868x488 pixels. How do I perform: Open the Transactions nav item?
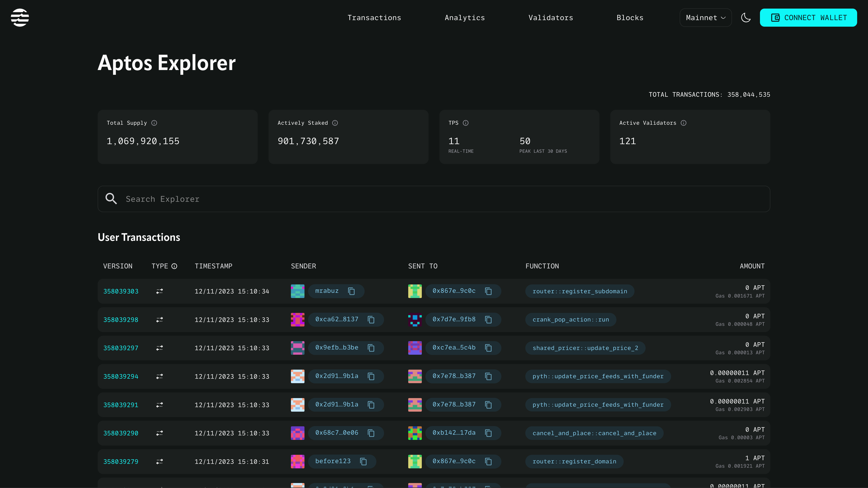[374, 18]
